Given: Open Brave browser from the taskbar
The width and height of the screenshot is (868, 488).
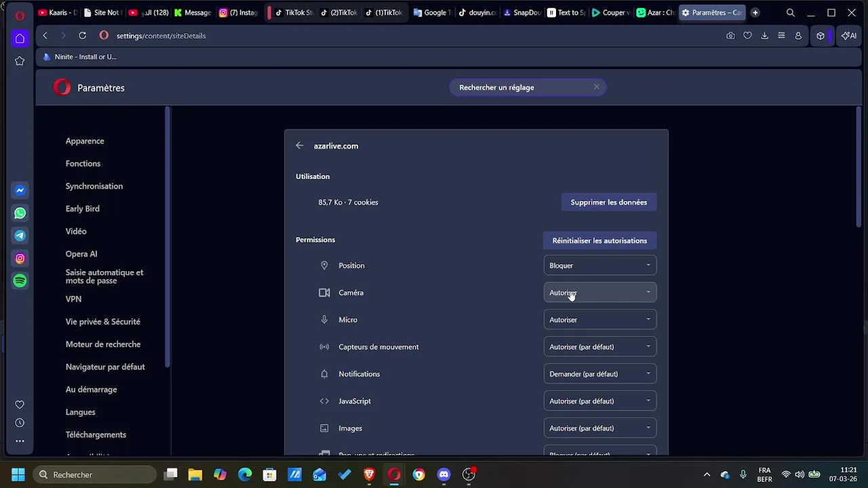Looking at the screenshot, I should (x=369, y=474).
